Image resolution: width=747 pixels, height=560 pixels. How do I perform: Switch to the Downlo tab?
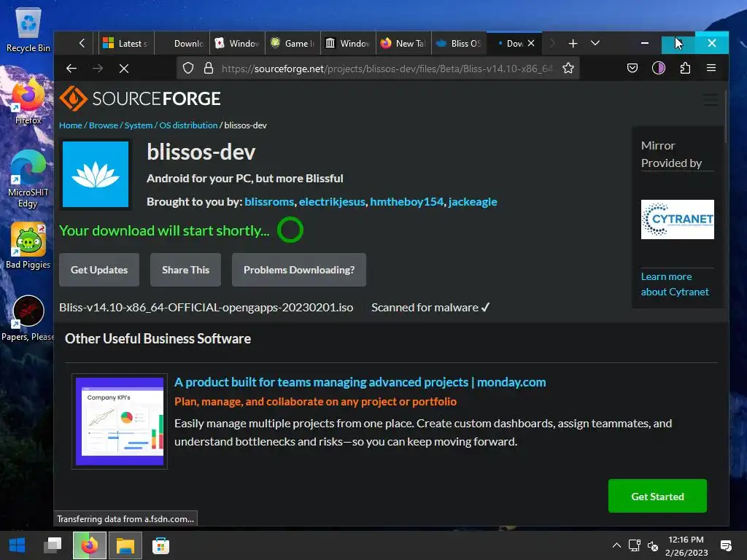(182, 43)
